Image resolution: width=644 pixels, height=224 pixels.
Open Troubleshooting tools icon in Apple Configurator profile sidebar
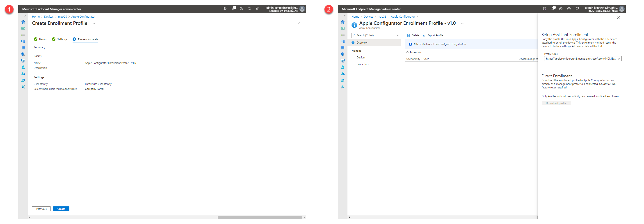coord(343,87)
